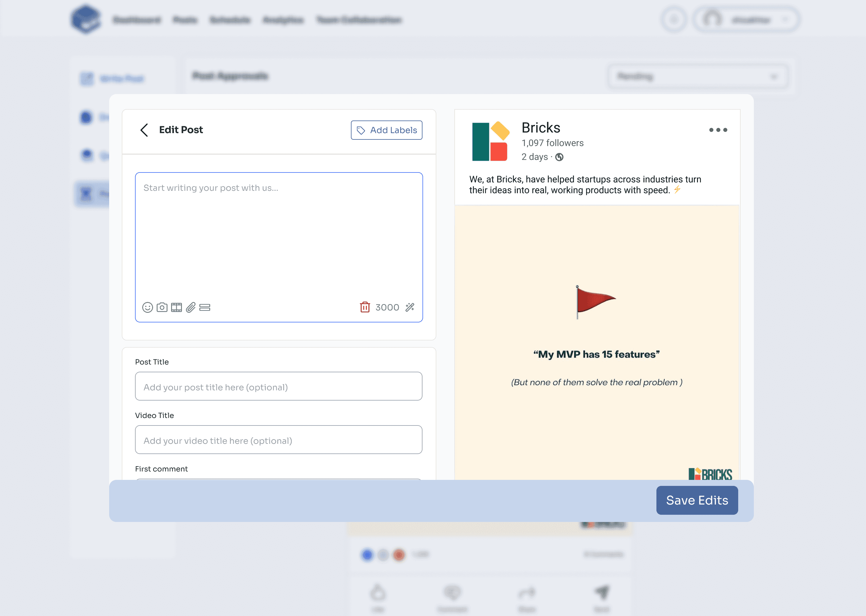Click the paperclip attachment icon
Viewport: 866px width, 616px height.
click(x=191, y=307)
